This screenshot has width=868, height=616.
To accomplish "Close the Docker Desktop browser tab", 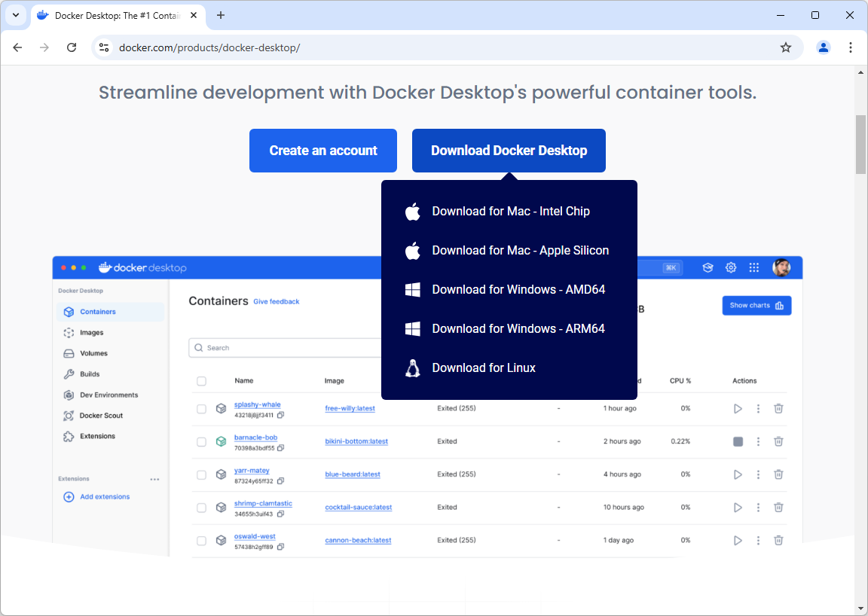I will pos(194,16).
